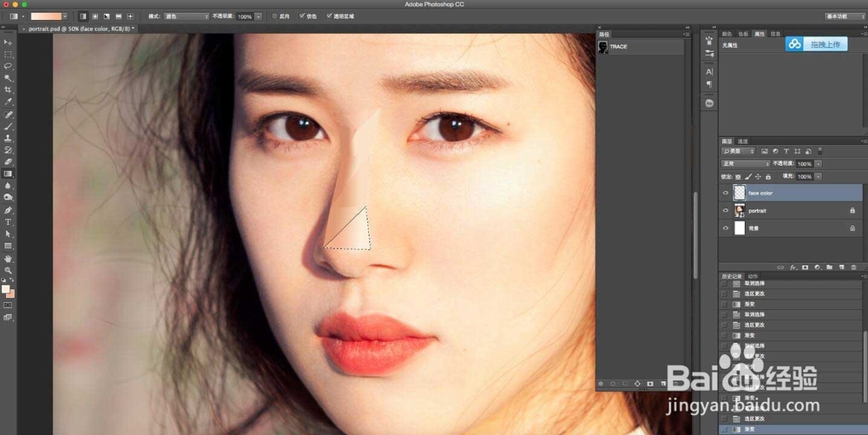Toggle lock position for layer
Screen dimensions: 868x435
click(758, 177)
